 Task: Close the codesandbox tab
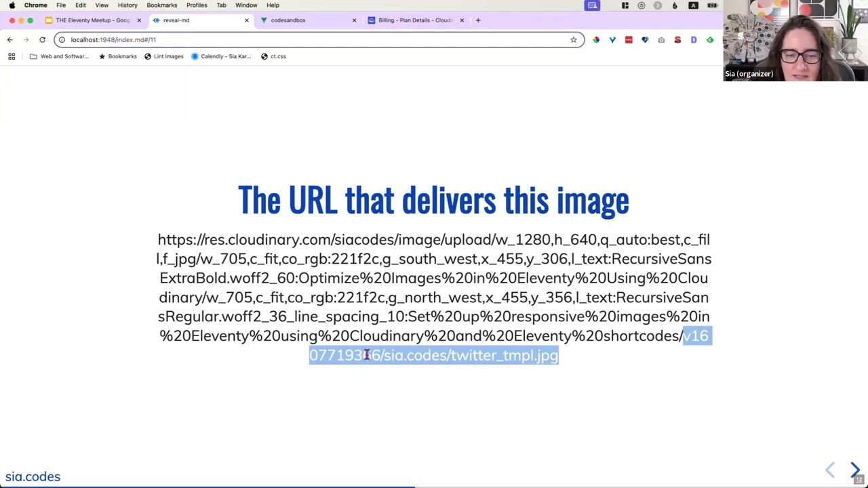coord(354,20)
